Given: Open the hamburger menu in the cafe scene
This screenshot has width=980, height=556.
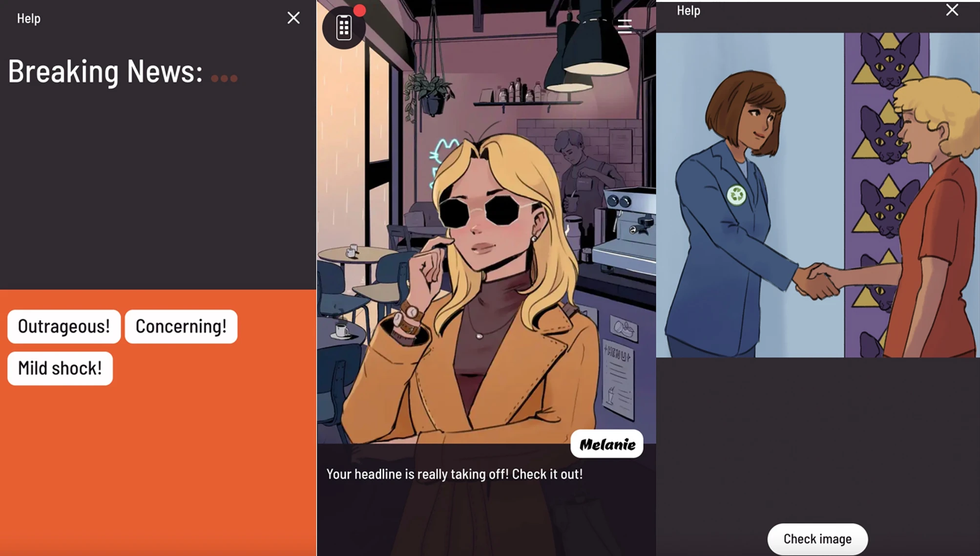Looking at the screenshot, I should (625, 26).
